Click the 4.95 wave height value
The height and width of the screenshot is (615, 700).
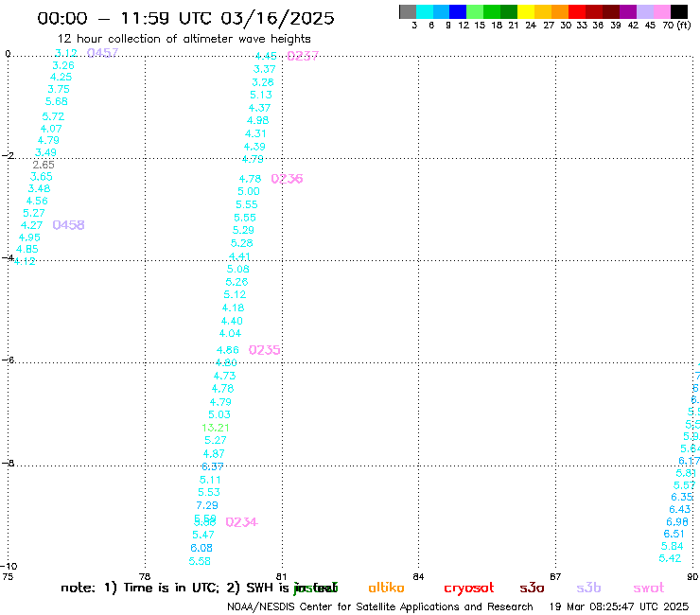pos(29,237)
